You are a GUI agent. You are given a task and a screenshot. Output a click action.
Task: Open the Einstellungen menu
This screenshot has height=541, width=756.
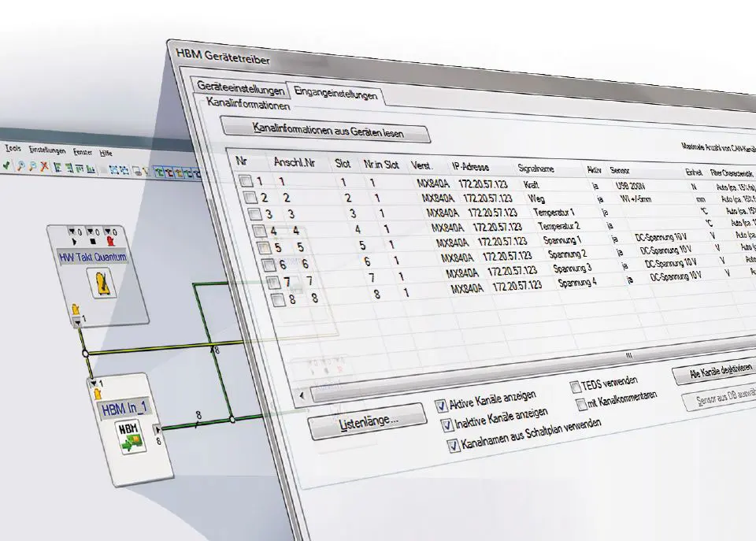point(46,150)
